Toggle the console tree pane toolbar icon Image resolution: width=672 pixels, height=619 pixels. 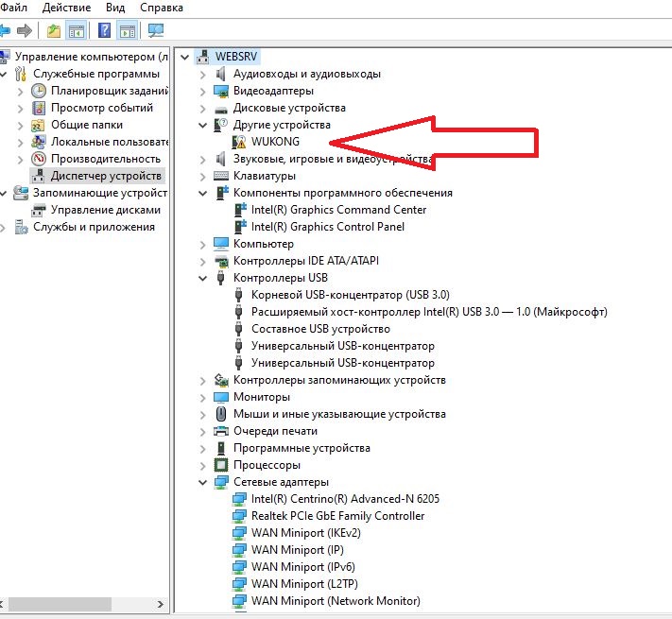(x=77, y=30)
